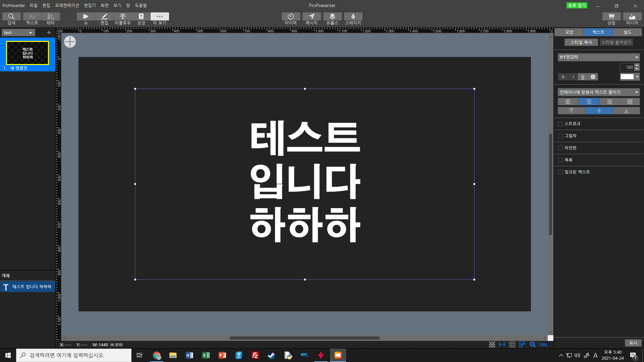Toggle the Linked Text (링크된 텍스트) checkbox
The width and height of the screenshot is (644, 362).
(x=560, y=172)
